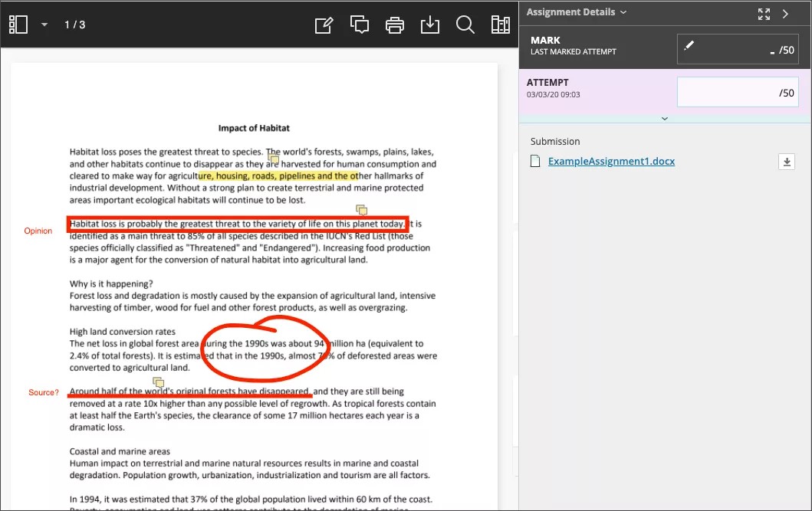Open the page thumbnail sidebar view

tap(18, 24)
